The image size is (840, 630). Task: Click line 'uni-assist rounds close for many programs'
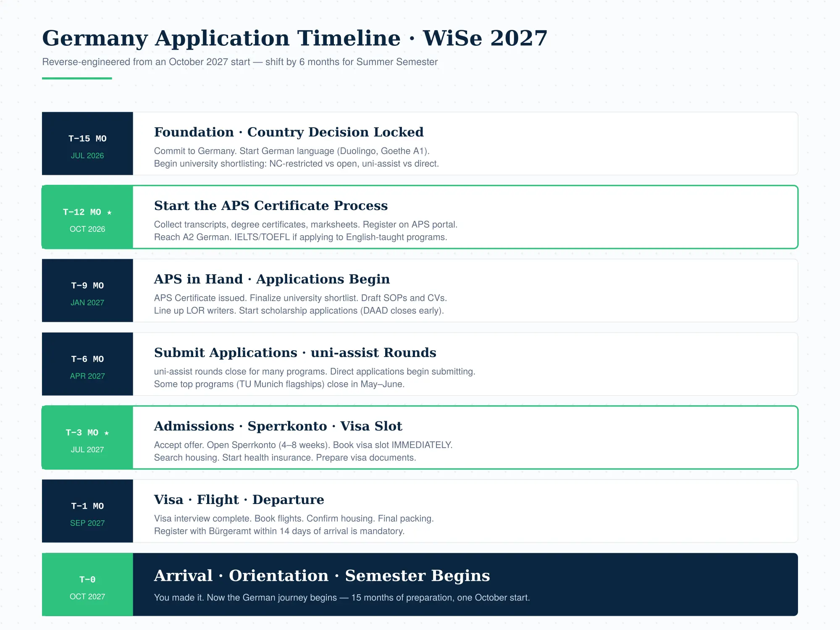tap(315, 371)
